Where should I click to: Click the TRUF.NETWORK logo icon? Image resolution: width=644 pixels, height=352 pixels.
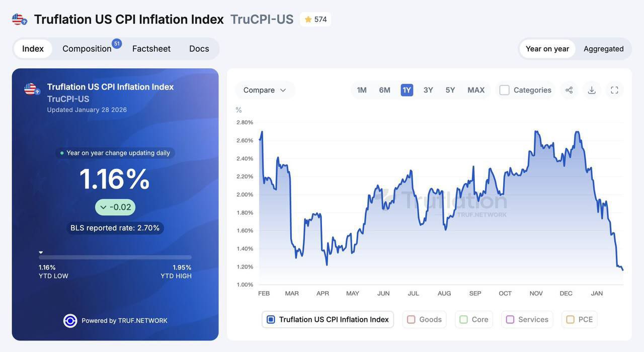click(70, 321)
